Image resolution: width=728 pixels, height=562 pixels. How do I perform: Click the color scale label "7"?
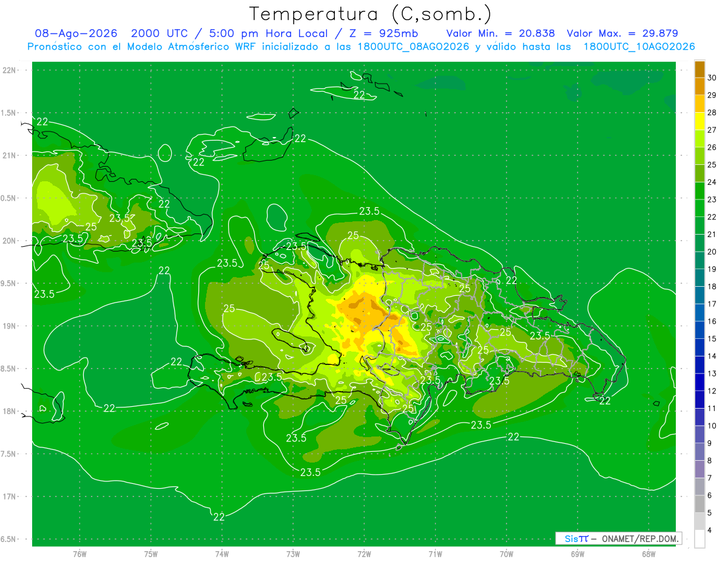point(710,478)
